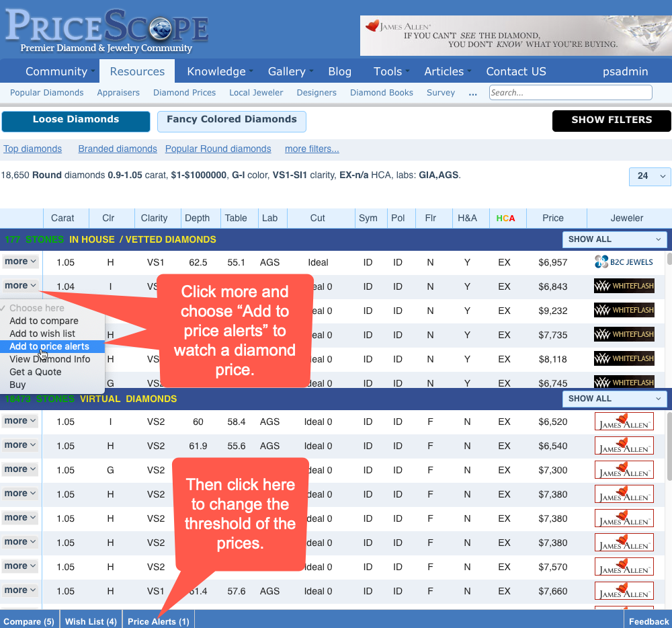The height and width of the screenshot is (628, 672).
Task: Open the Survey link
Action: (x=441, y=93)
